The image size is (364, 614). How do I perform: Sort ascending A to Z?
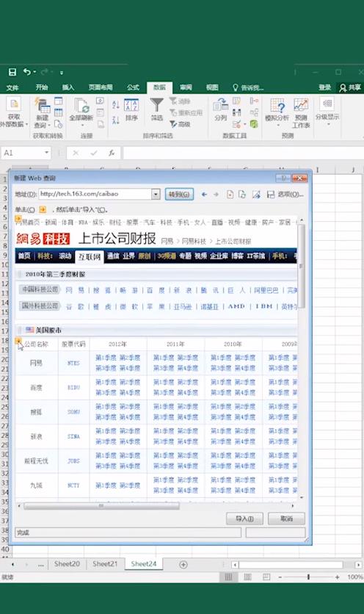[x=115, y=104]
